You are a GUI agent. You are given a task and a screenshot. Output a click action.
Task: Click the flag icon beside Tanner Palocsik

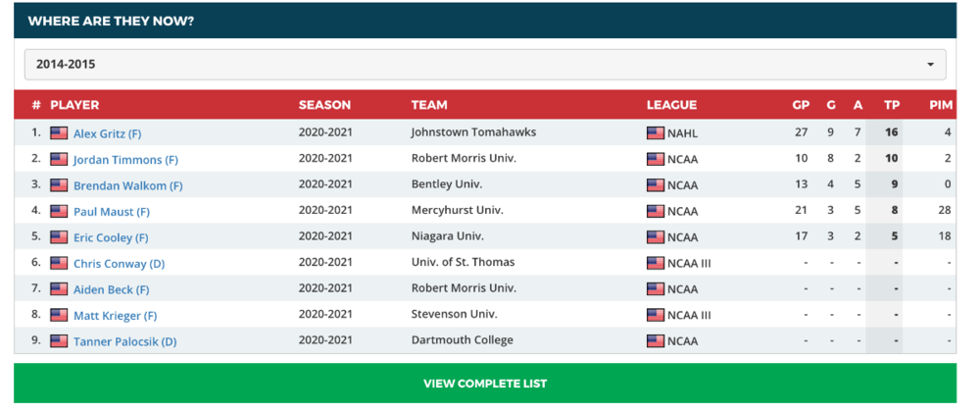[x=60, y=341]
